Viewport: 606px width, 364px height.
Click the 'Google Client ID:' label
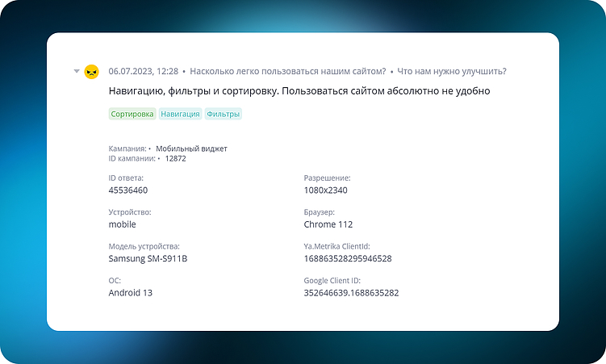332,281
